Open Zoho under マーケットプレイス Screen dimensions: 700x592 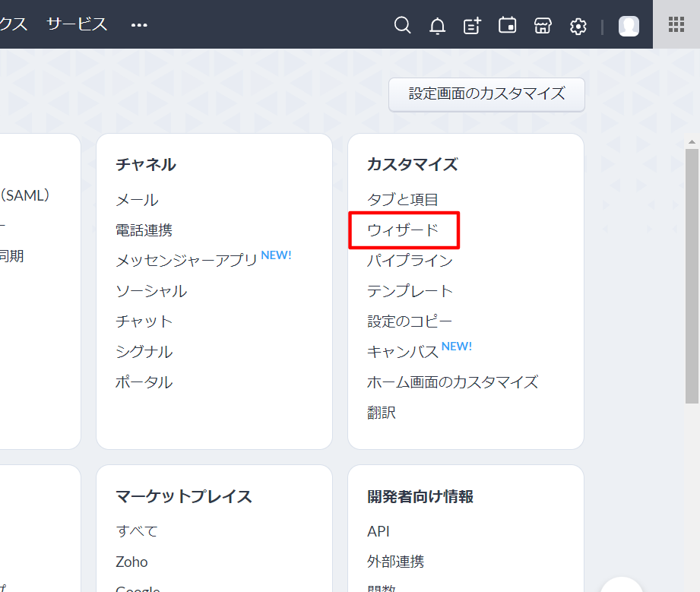tap(131, 561)
